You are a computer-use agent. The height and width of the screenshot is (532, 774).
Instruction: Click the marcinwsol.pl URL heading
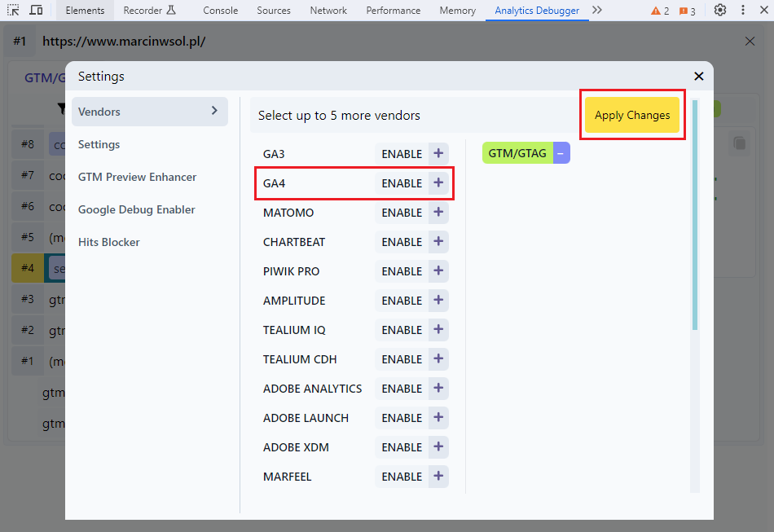pos(123,42)
